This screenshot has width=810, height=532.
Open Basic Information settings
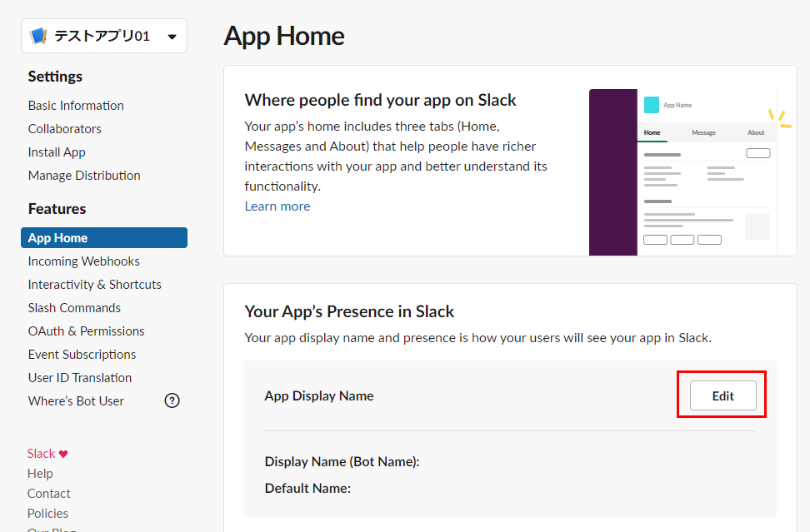point(76,105)
